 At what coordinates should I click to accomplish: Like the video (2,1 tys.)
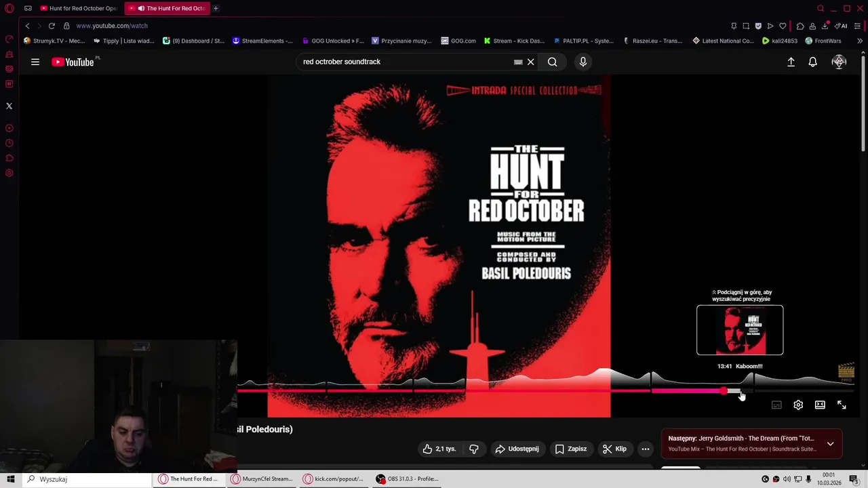coord(439,449)
